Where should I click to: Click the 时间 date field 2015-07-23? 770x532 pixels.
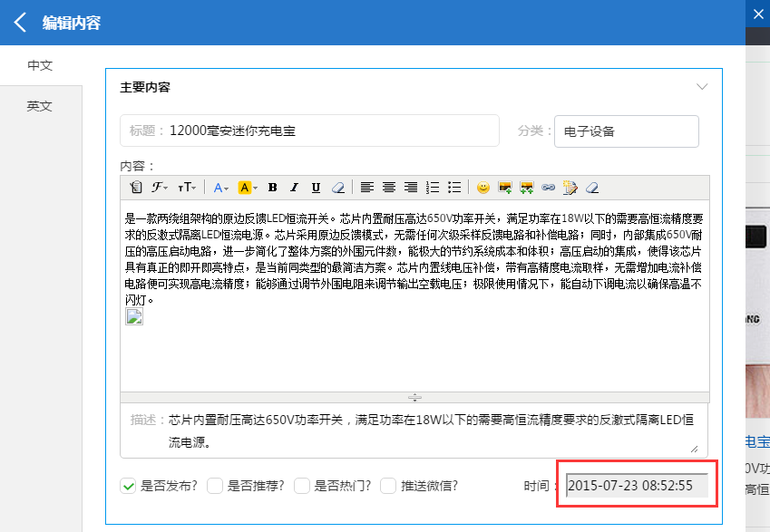637,486
